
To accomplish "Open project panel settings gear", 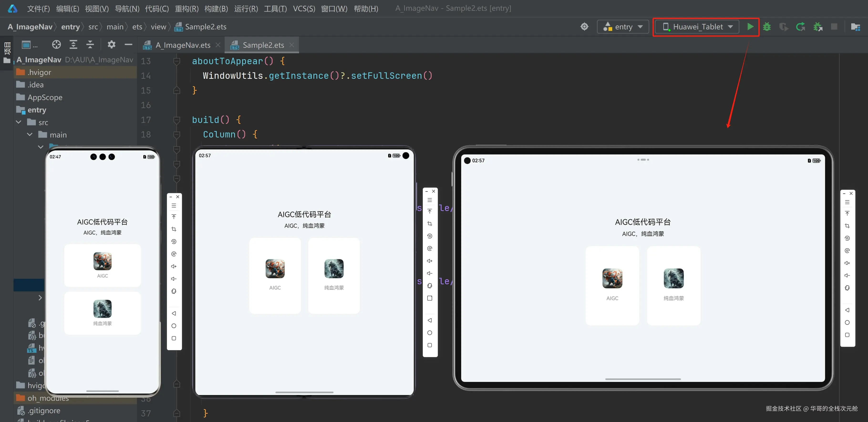I will pos(111,45).
